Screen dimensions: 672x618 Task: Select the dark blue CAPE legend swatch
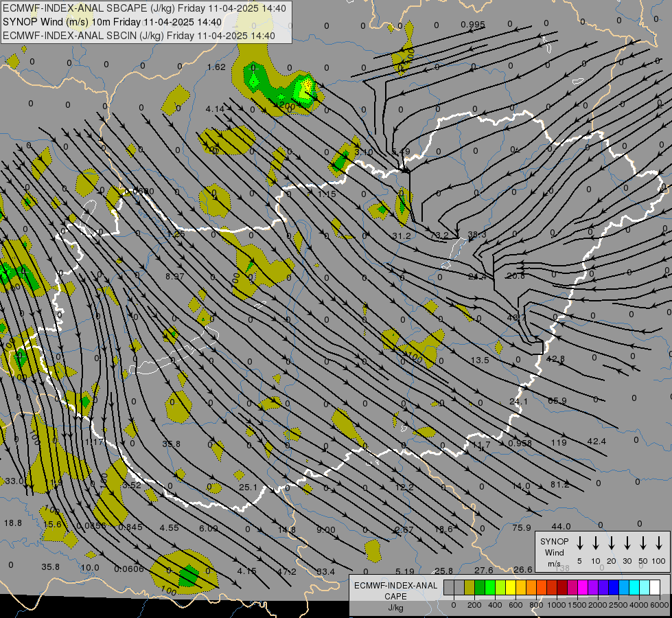click(613, 588)
